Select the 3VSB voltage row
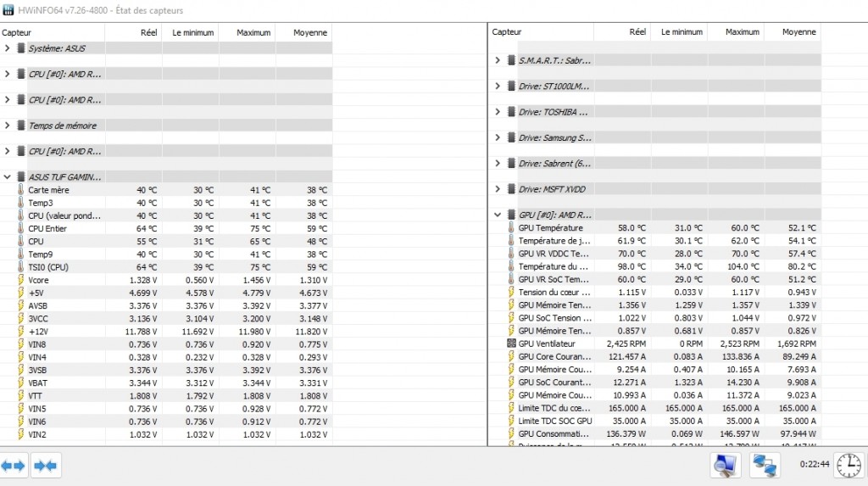Screen dimensions: 868x486 pos(166,370)
